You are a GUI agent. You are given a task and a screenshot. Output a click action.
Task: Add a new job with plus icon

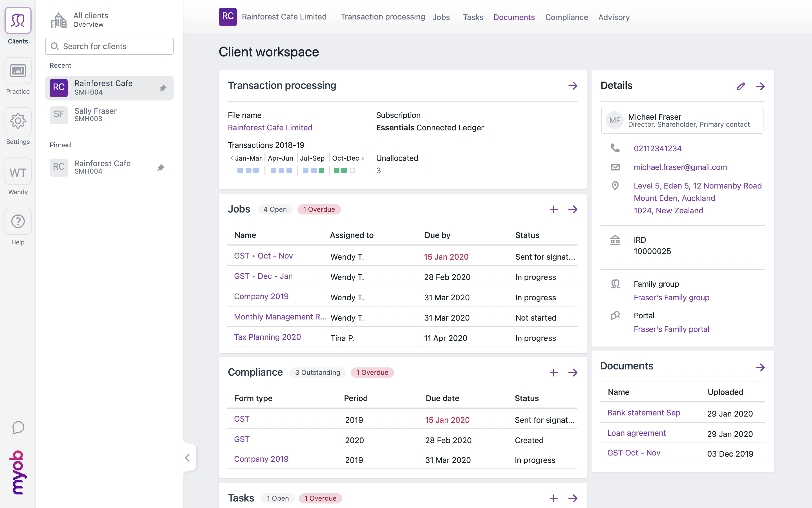[x=554, y=209]
